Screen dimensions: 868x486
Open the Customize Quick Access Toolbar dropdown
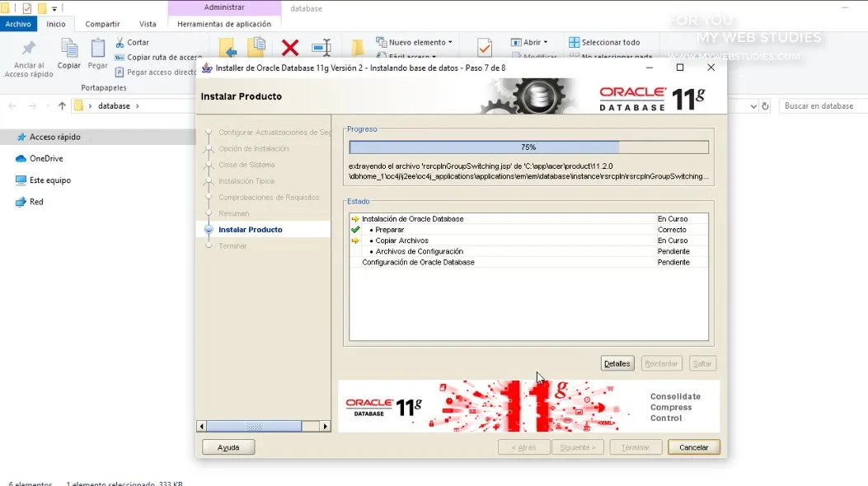tap(54, 8)
